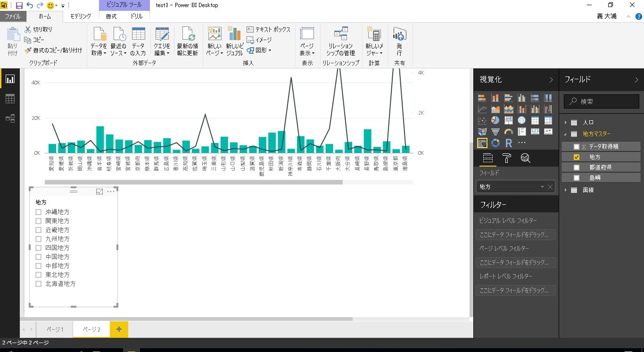
Task: Uncheck the 地方 field checkbox
Action: (x=577, y=157)
